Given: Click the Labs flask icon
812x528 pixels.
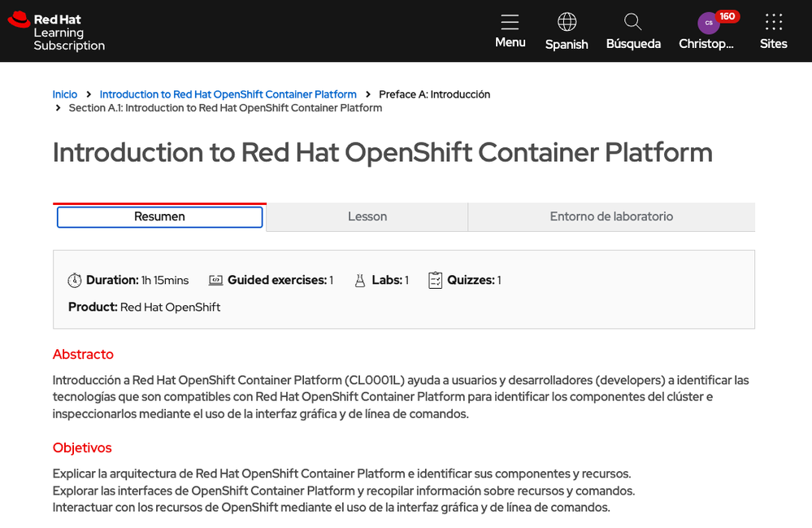Looking at the screenshot, I should coord(360,281).
